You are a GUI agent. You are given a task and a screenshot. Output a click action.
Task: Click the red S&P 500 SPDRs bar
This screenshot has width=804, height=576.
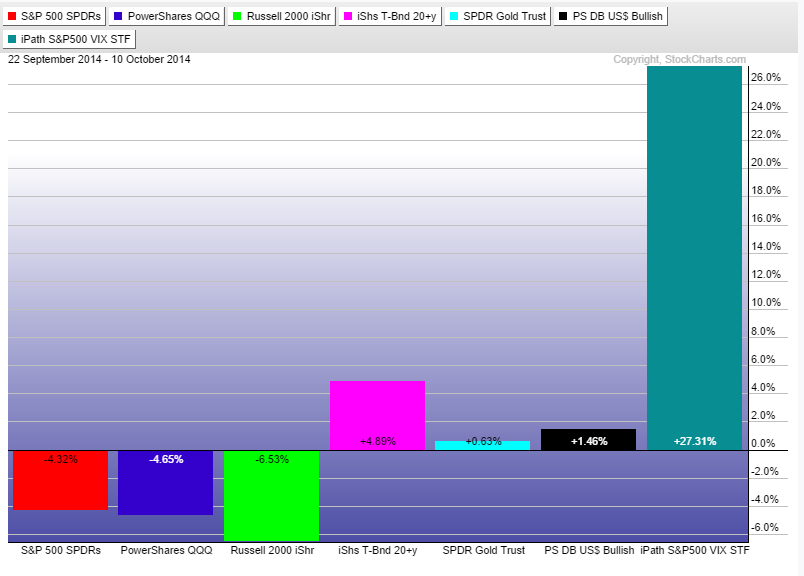[61, 480]
